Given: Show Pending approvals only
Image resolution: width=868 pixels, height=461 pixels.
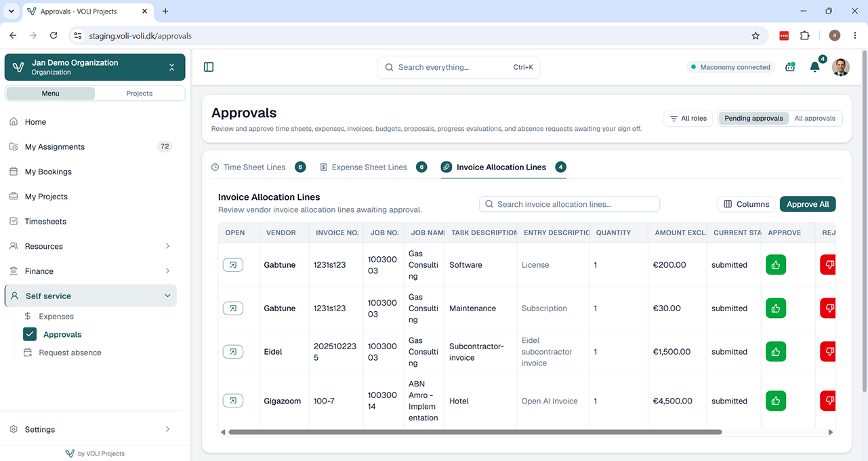Looking at the screenshot, I should (753, 118).
